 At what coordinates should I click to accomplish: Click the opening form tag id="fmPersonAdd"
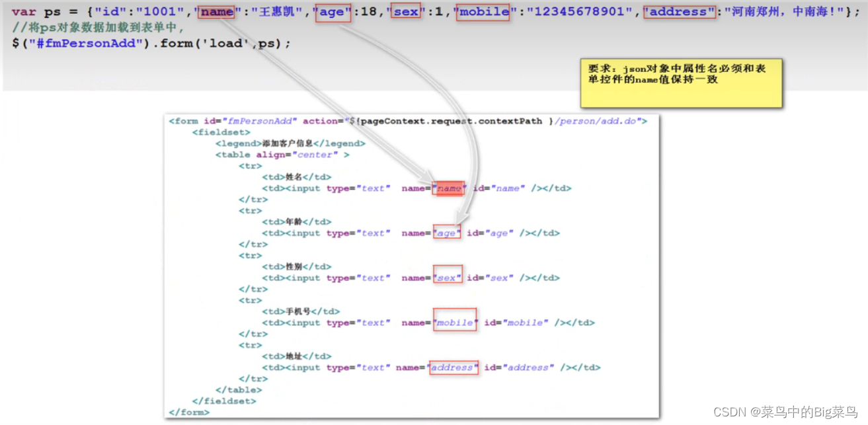click(x=233, y=121)
